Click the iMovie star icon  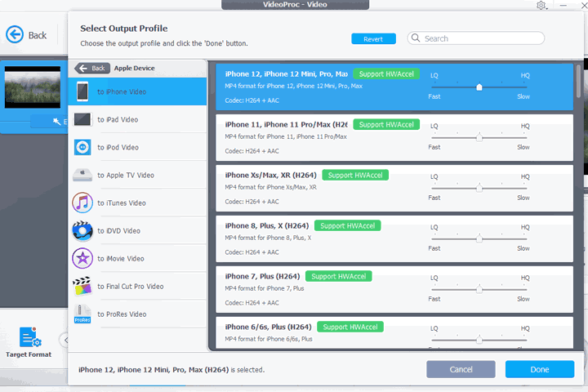(82, 258)
